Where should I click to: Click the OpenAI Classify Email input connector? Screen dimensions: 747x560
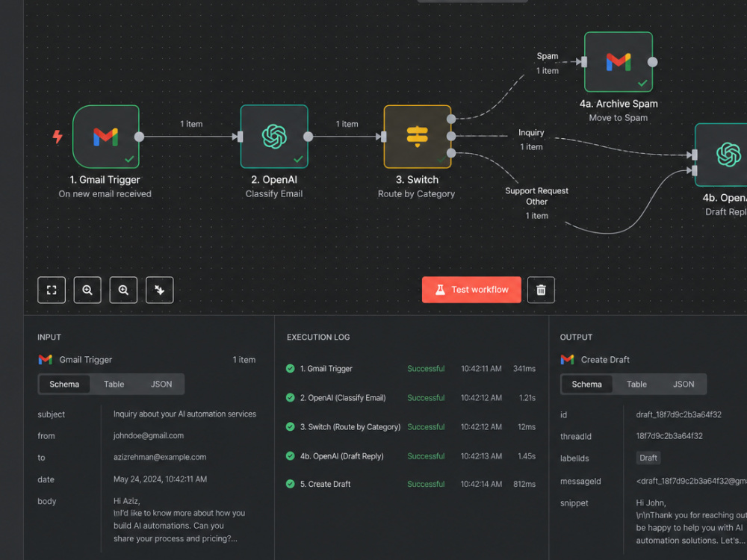(x=240, y=137)
